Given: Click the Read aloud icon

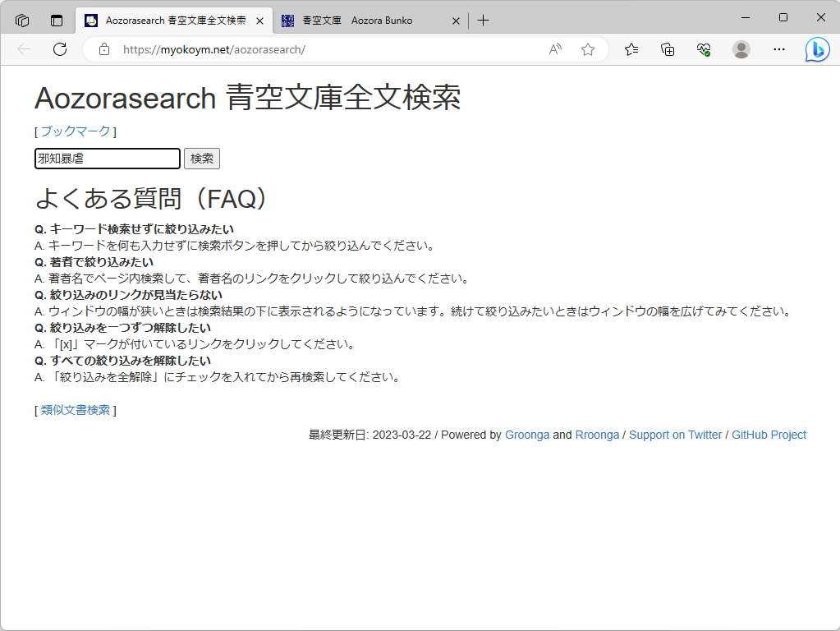Looking at the screenshot, I should point(554,49).
